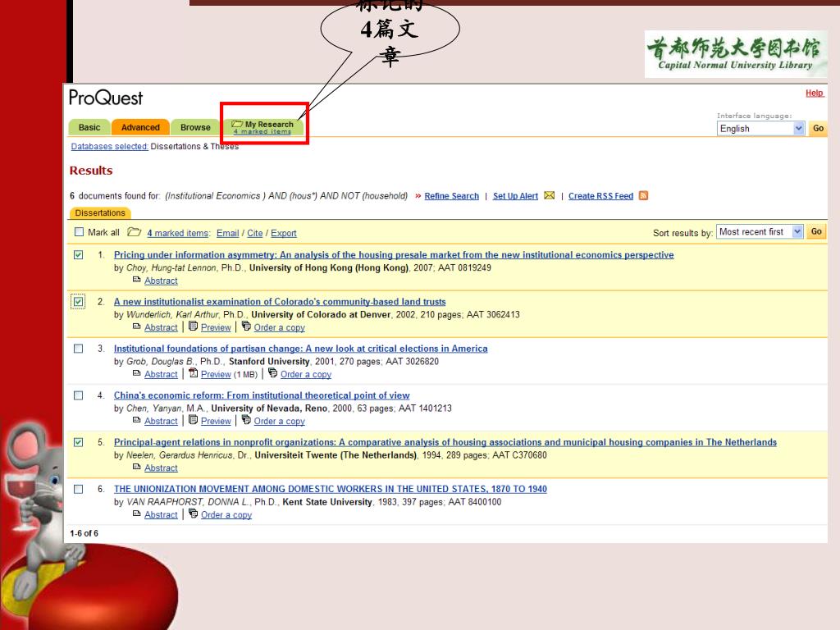Open title Principal-agent relations in nonprofit organizations
840x630 pixels.
445,442
